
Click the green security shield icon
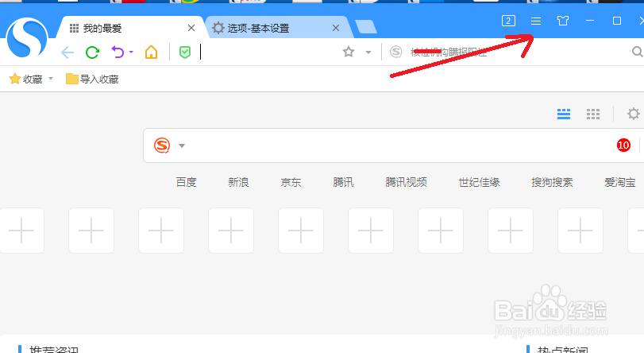pos(185,52)
